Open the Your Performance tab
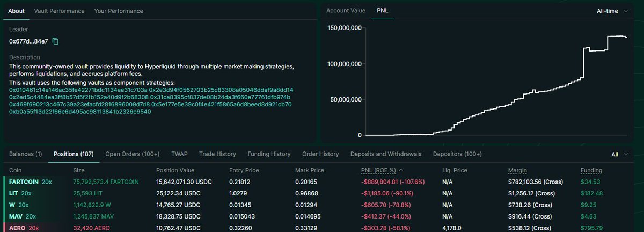 pos(118,11)
